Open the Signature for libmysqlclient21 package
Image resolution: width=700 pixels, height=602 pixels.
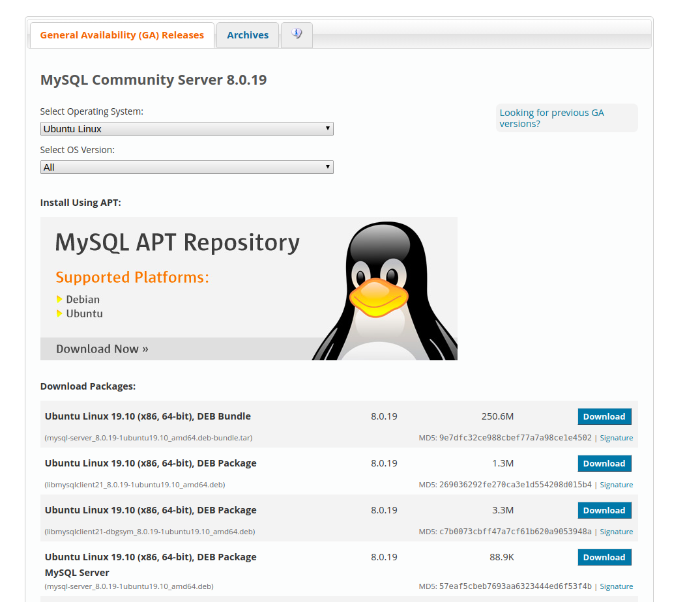616,484
